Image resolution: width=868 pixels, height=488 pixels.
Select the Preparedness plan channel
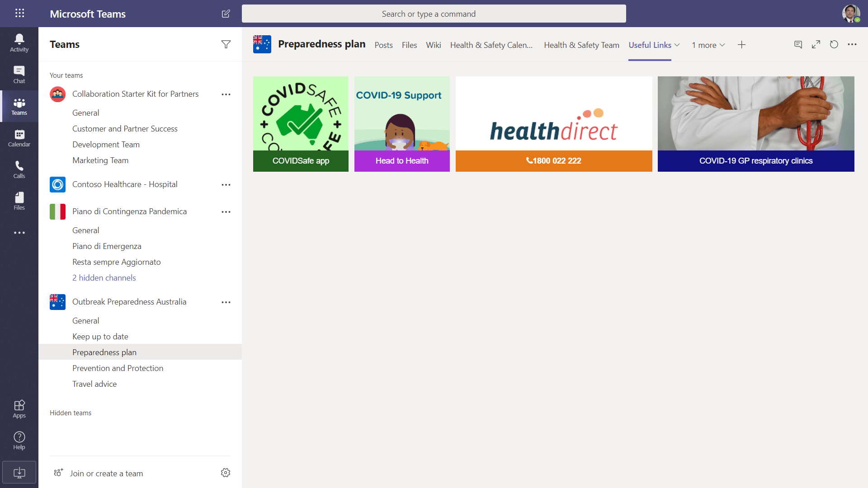(140, 352)
